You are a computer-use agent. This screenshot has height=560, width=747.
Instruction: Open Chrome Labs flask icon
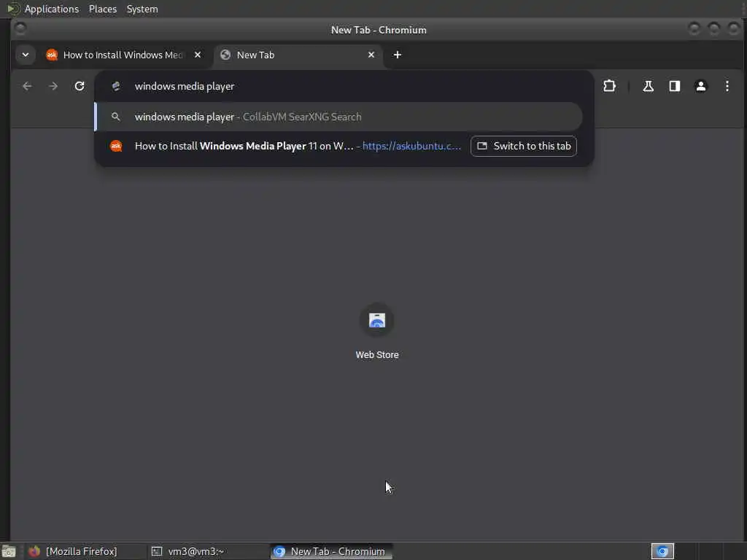click(x=648, y=86)
